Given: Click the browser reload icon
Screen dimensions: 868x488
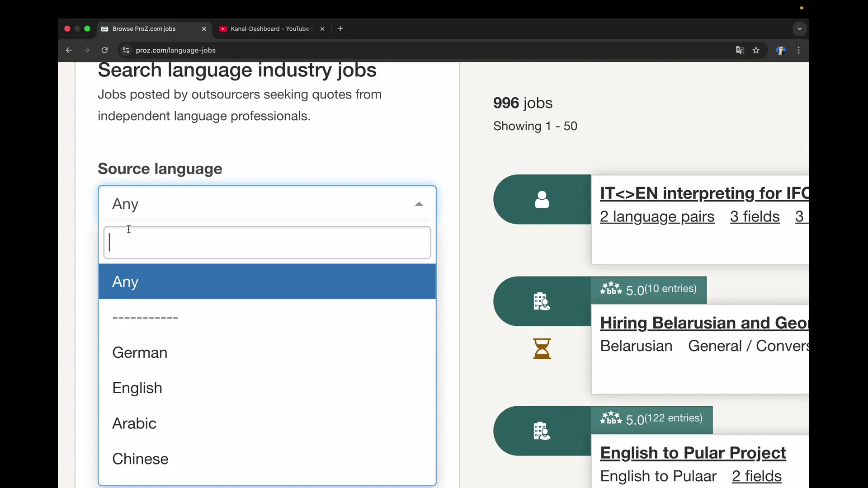Looking at the screenshot, I should [x=104, y=50].
